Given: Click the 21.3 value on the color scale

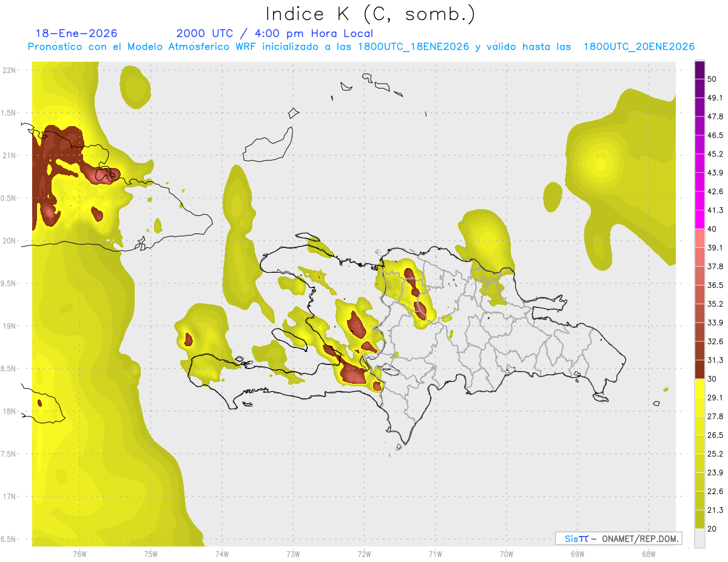Looking at the screenshot, I should (x=715, y=510).
